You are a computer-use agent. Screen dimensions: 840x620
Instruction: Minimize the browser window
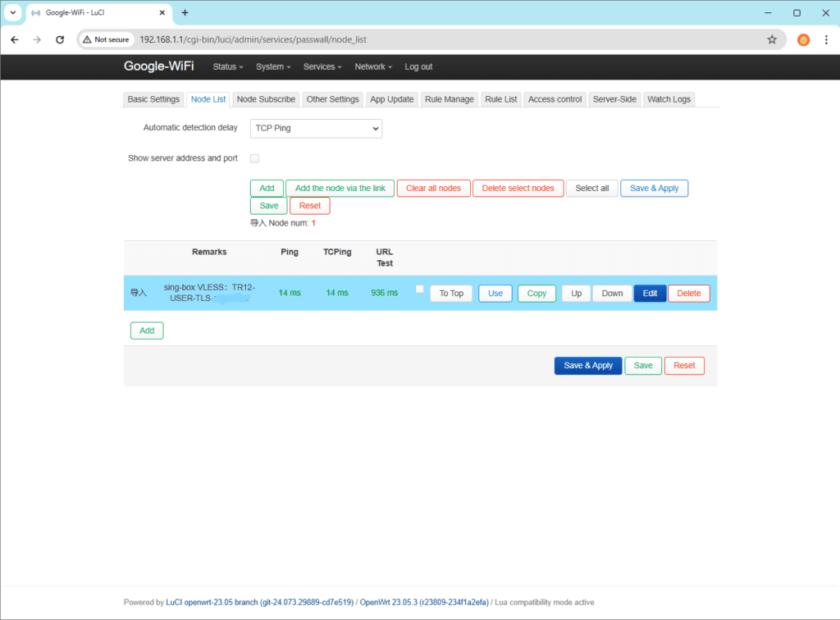pyautogui.click(x=768, y=13)
